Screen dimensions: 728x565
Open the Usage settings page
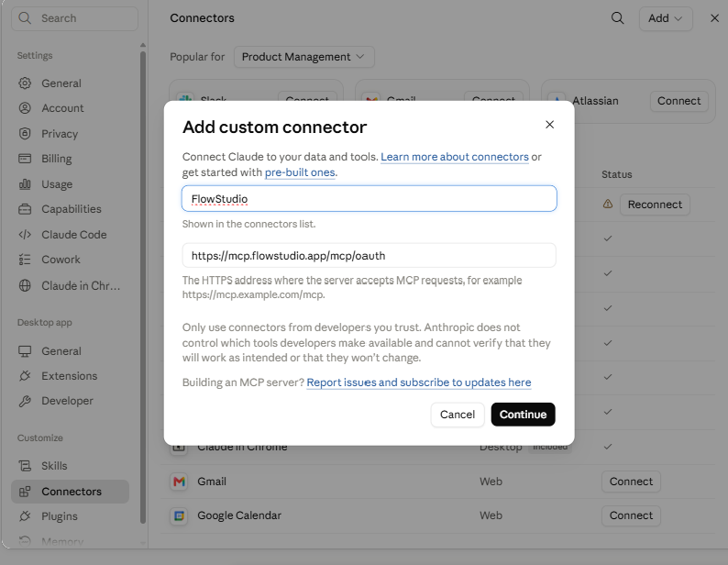pos(70,184)
